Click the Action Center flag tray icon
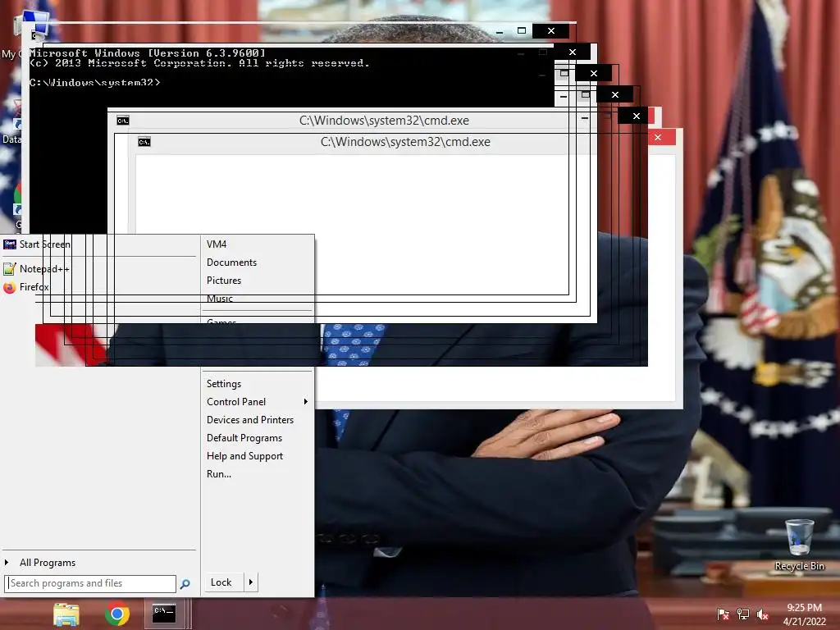 pos(723,614)
